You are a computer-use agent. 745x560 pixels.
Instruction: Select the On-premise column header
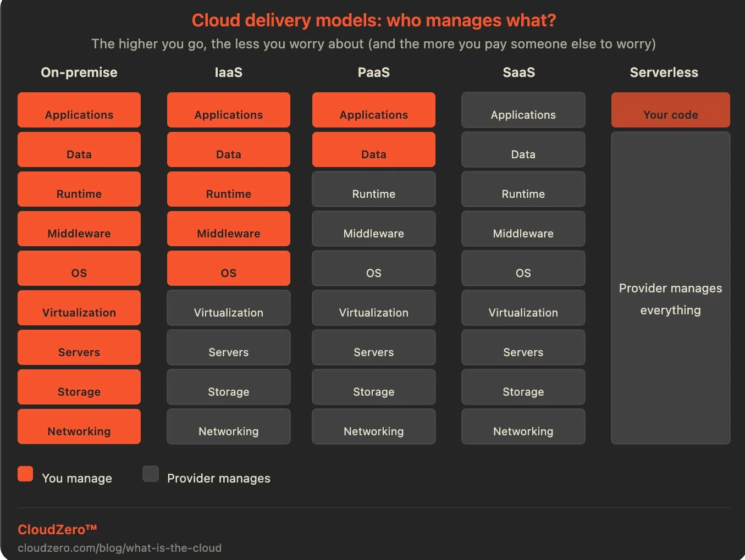click(x=79, y=72)
